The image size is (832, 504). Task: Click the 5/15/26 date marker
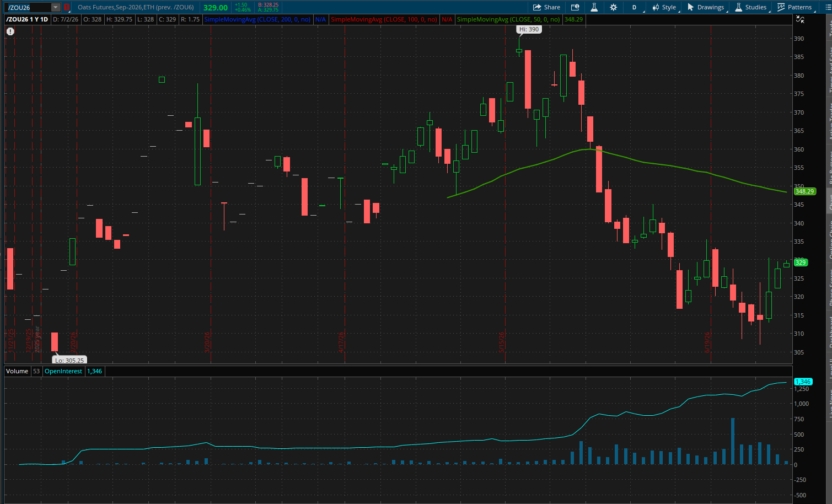(502, 342)
